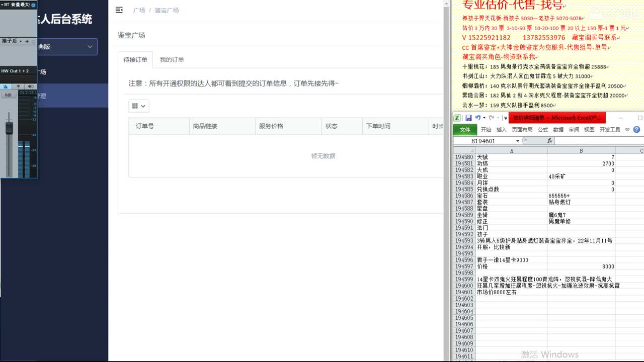Screen dimensions: 644x362
Task: Click the mixer power icon beside BT title
Action: click(33, 5)
